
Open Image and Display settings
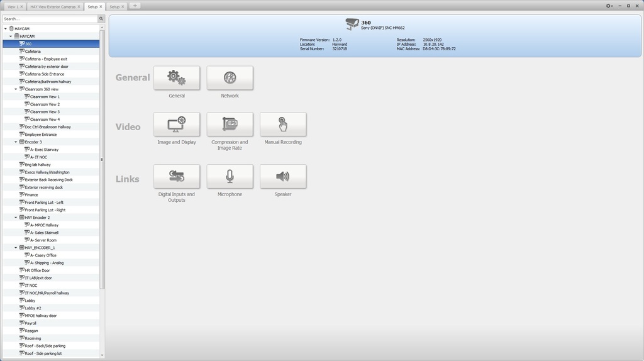177,125
